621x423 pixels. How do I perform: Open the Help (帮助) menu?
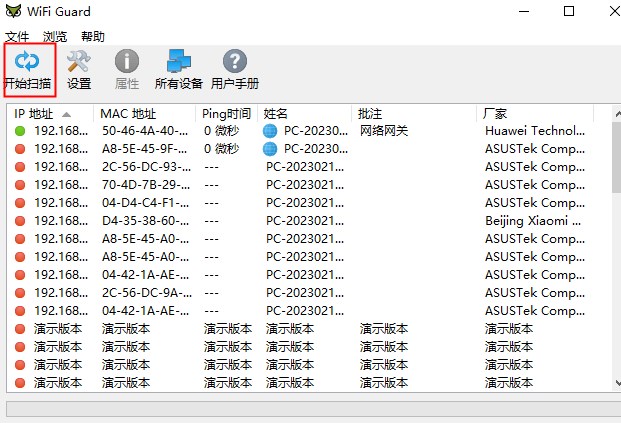pos(93,37)
